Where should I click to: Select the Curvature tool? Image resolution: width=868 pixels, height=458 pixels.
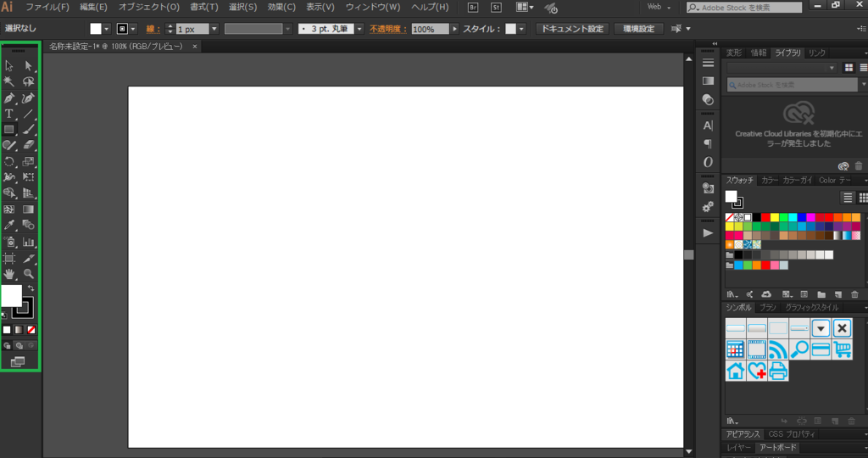28,98
